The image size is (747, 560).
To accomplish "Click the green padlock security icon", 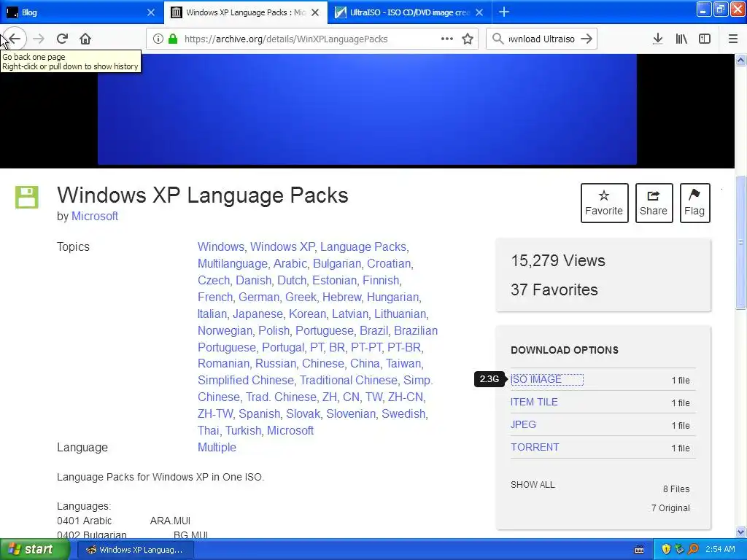I will 173,39.
